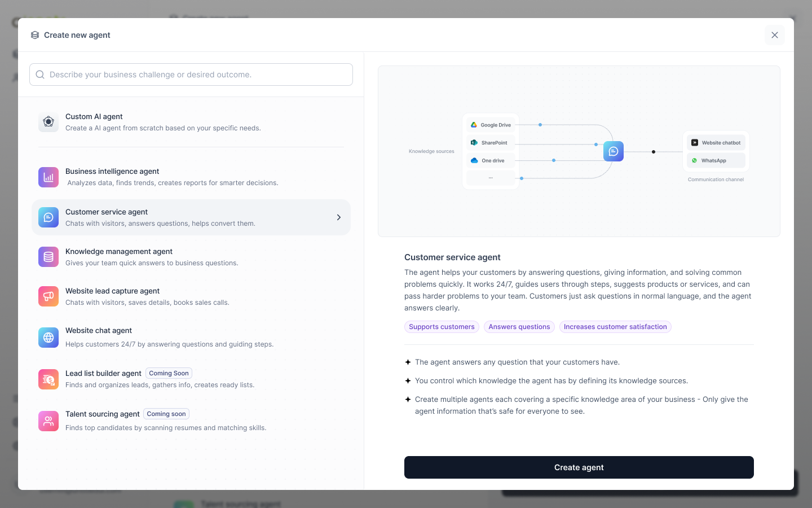812x508 pixels.
Task: Click the Knowledge management agent database icon
Action: [x=48, y=257]
